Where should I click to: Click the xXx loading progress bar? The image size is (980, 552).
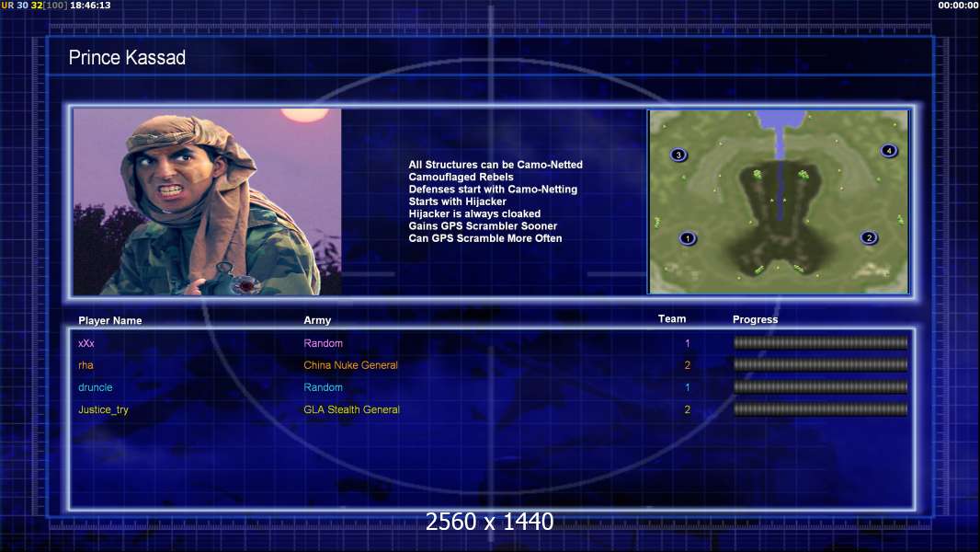point(820,342)
